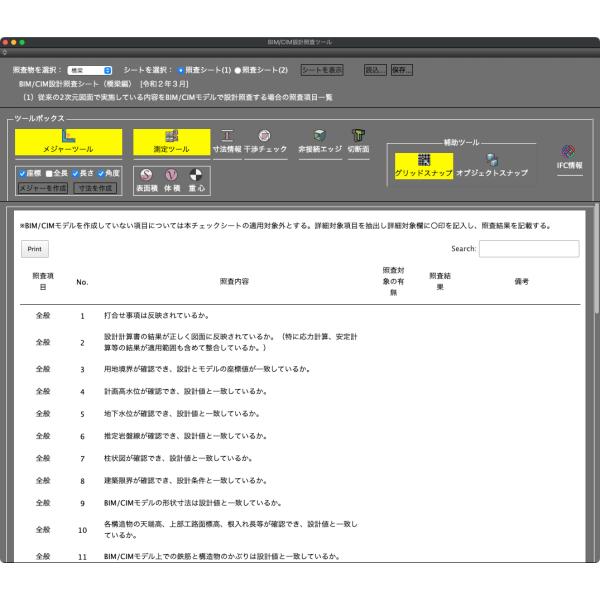600x600 pixels.
Task: Choose 表面積 surface area measurement
Action: click(147, 180)
